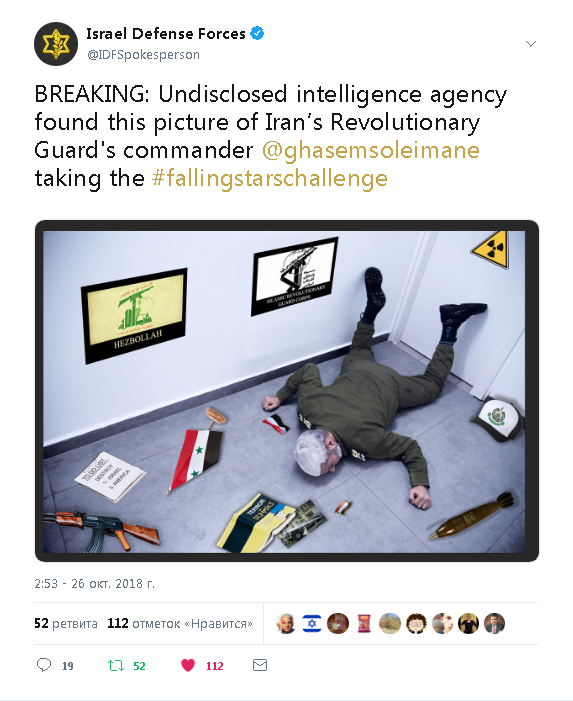This screenshot has height=701, width=573.
Task: Open the @ghasemsoleimane mention link
Action: 371,150
